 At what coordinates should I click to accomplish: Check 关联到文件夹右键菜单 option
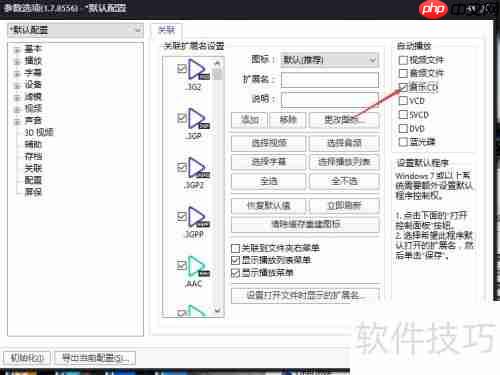[x=235, y=248]
